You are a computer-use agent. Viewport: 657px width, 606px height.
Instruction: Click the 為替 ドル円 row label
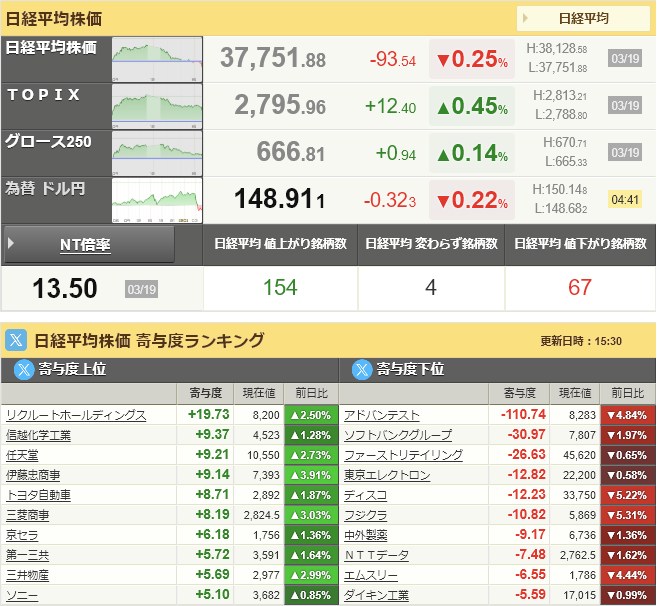[45, 189]
